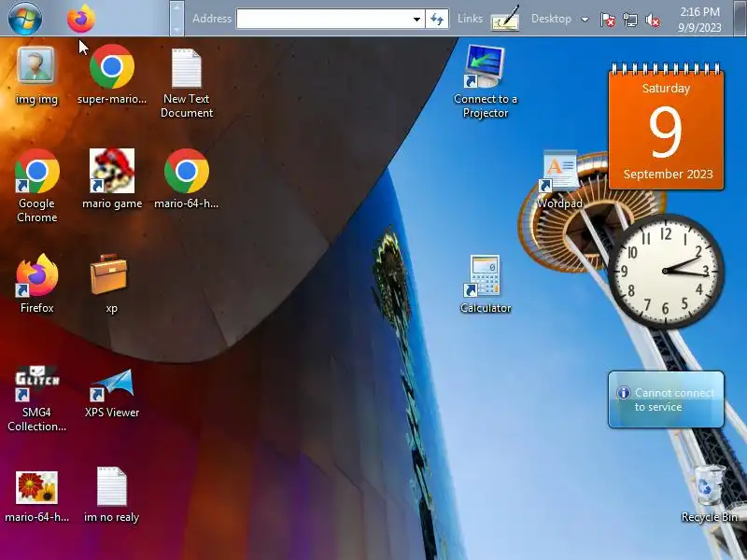Select the im no realy text file
The height and width of the screenshot is (560, 747).
point(111,496)
